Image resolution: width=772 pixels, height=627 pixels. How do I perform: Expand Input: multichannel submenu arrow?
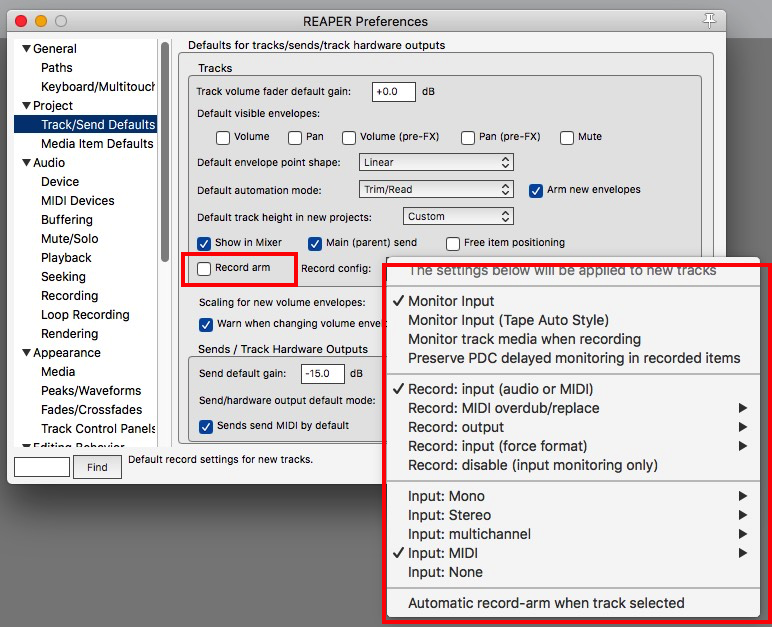743,534
